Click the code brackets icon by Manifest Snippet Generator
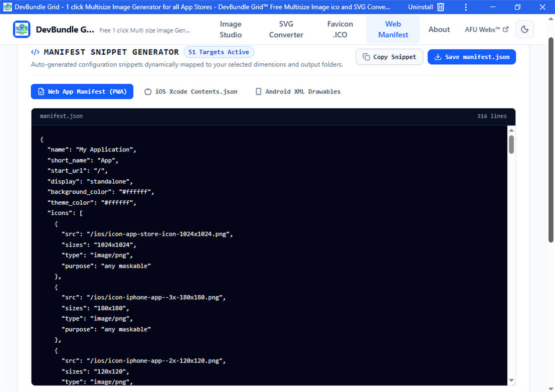This screenshot has height=392, width=555. tap(35, 52)
